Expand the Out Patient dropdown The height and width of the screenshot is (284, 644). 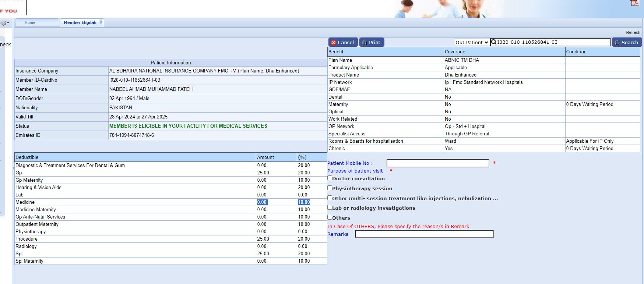click(471, 42)
